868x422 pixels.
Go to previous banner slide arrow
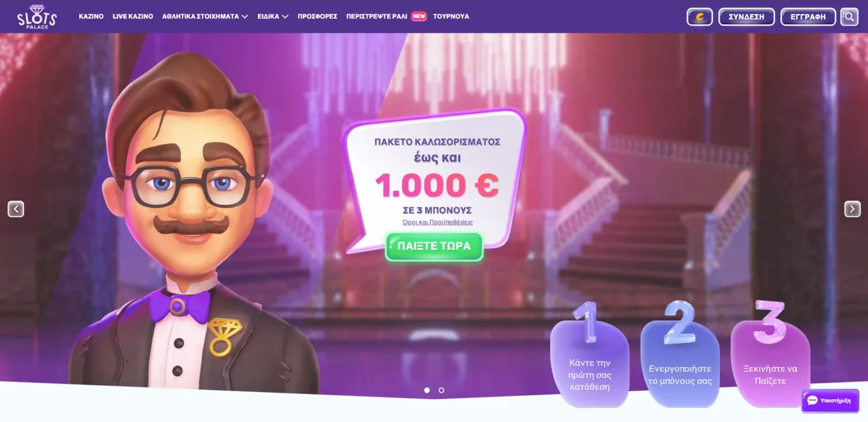[16, 209]
